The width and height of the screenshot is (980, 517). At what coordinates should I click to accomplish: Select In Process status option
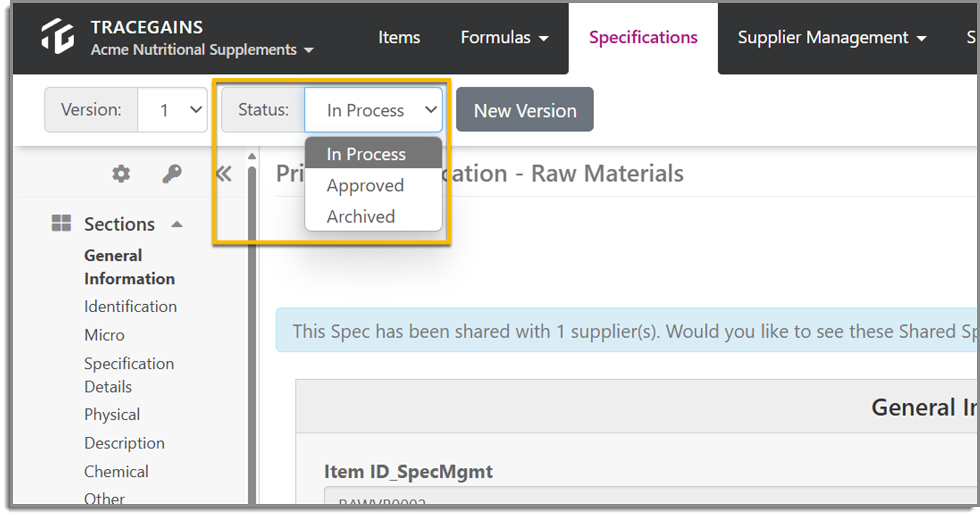(x=373, y=154)
